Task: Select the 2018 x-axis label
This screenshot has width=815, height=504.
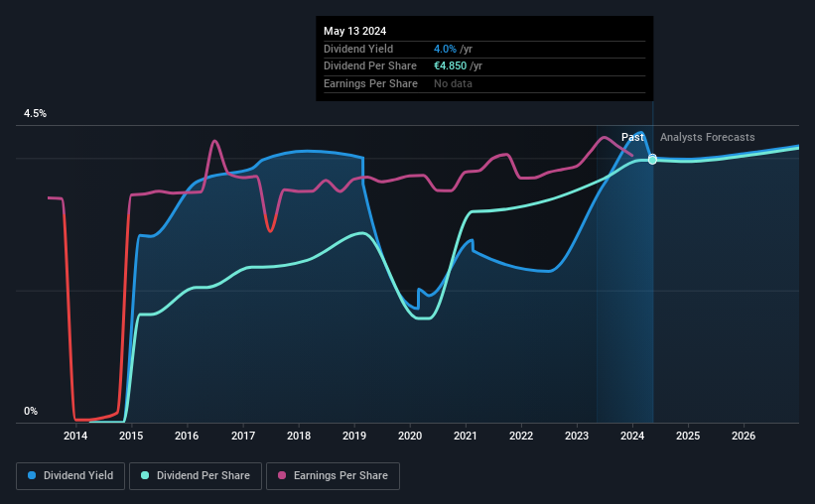Action: [x=299, y=436]
